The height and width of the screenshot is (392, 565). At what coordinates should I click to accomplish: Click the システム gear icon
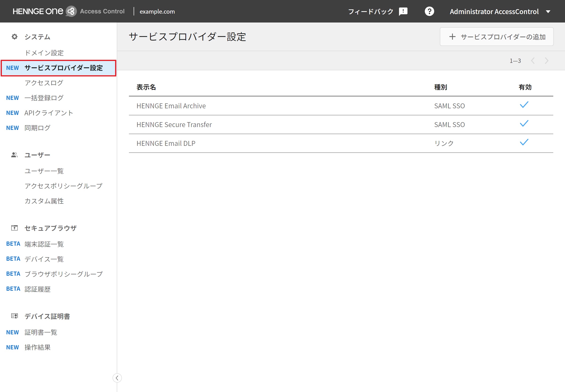pos(15,37)
